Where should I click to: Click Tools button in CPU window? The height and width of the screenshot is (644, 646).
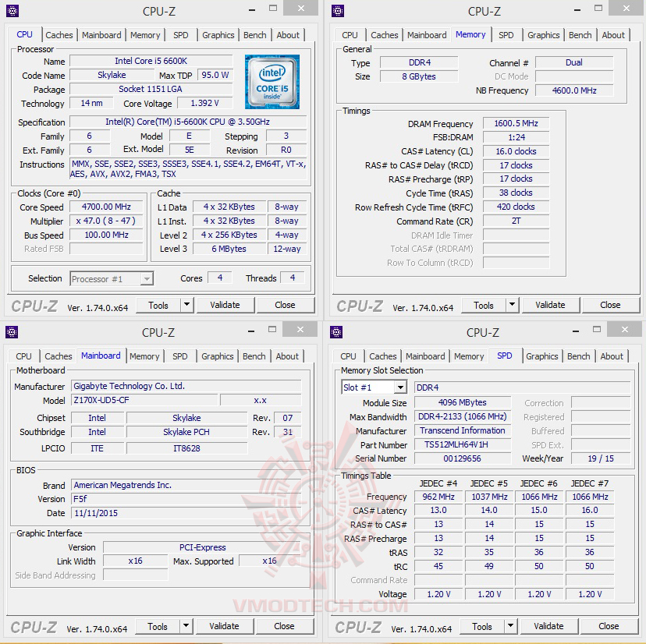(158, 305)
